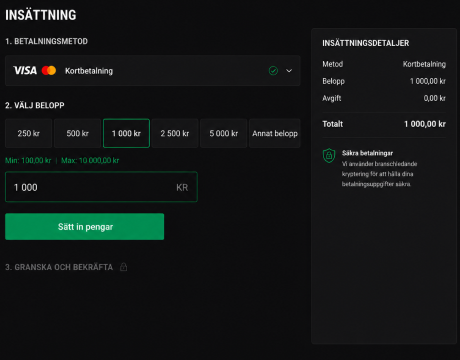The width and height of the screenshot is (460, 360).
Task: Click the Sätt in pengar button
Action: point(85,227)
